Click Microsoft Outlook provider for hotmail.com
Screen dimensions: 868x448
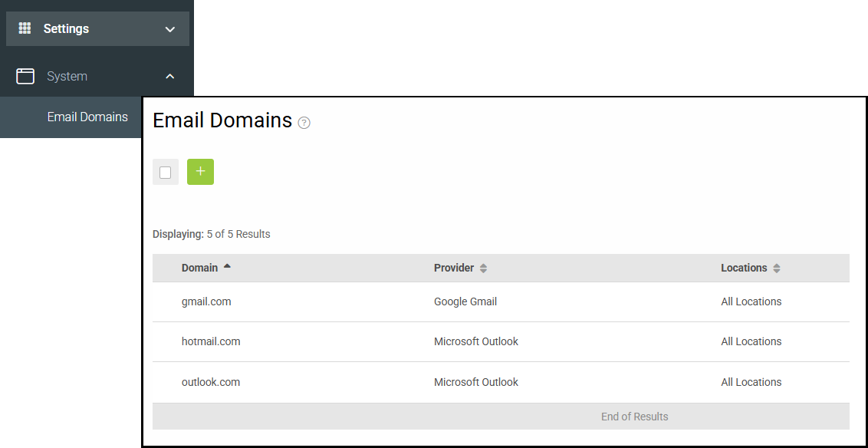(476, 341)
